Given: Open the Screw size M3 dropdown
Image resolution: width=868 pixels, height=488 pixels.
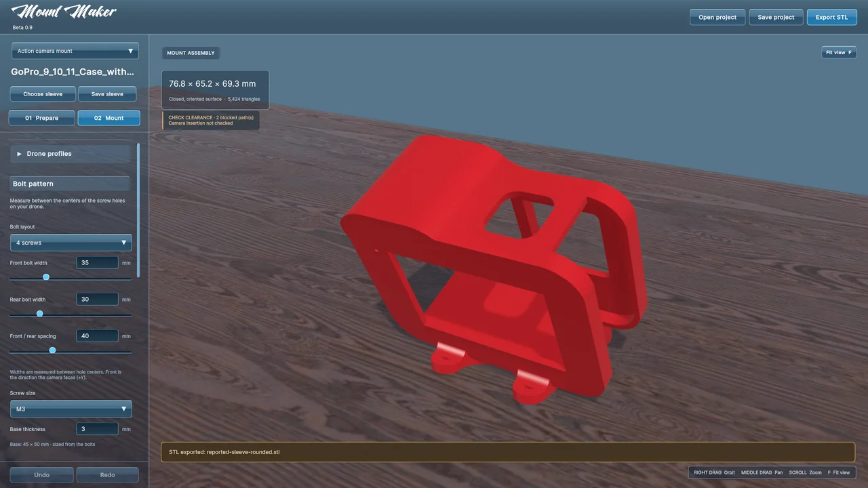Looking at the screenshot, I should pyautogui.click(x=71, y=409).
